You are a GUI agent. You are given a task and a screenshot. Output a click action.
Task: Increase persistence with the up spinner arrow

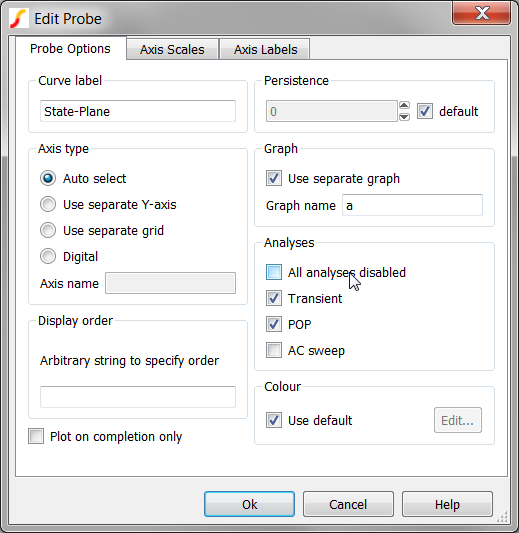tap(404, 105)
